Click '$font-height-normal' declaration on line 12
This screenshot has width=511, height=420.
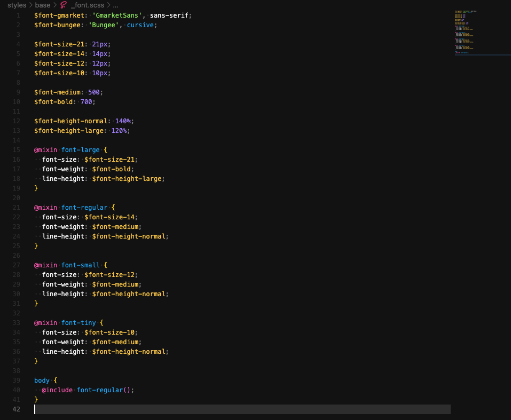tap(70, 121)
